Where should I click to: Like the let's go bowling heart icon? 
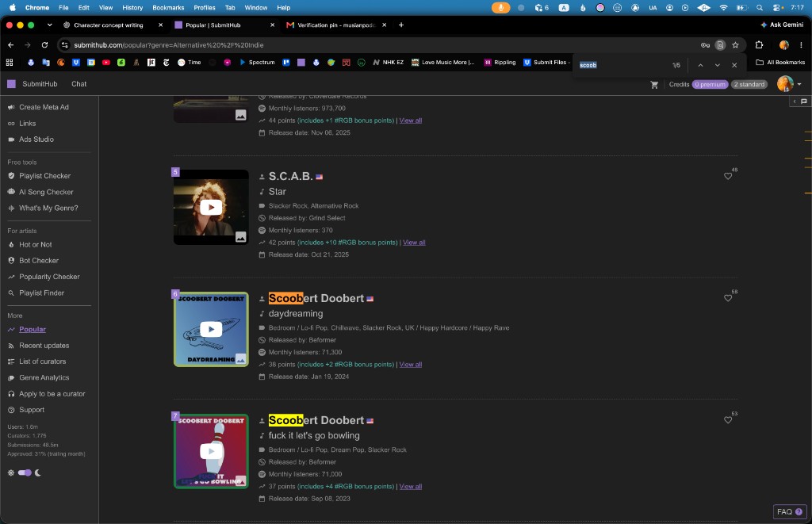[728, 420]
